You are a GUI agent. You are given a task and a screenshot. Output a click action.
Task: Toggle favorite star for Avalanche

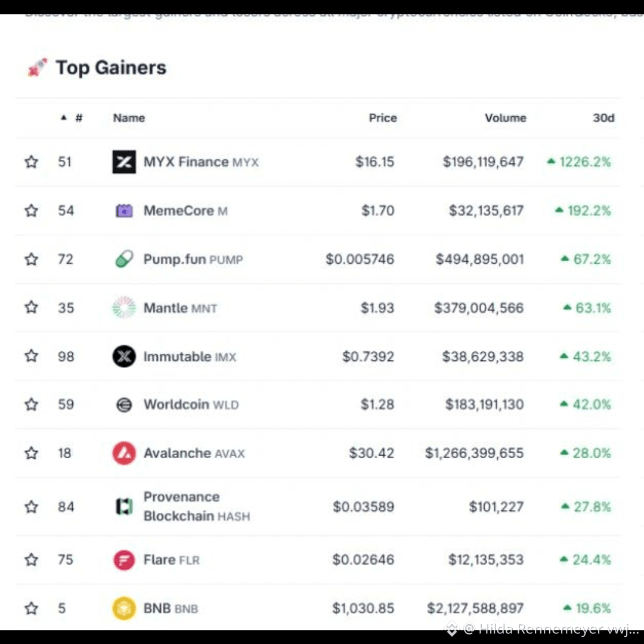click(31, 453)
